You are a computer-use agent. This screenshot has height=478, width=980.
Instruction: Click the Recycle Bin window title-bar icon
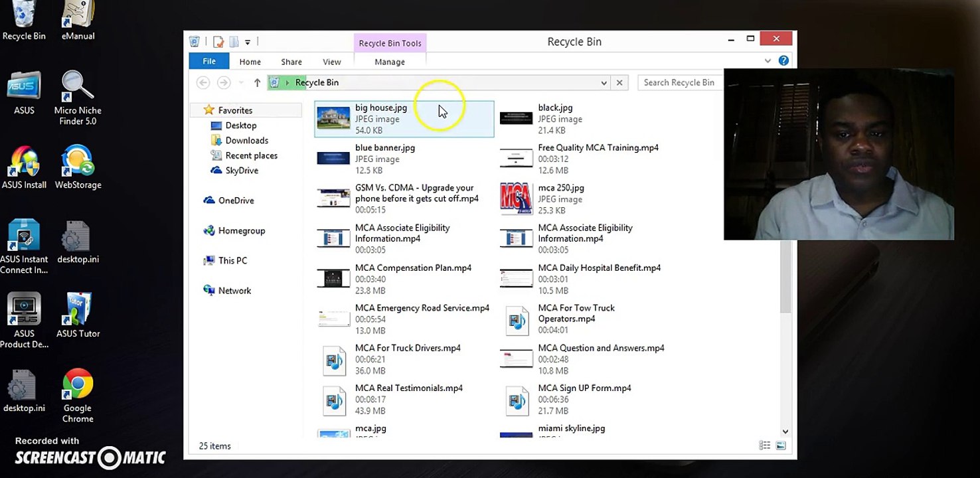[x=195, y=41]
